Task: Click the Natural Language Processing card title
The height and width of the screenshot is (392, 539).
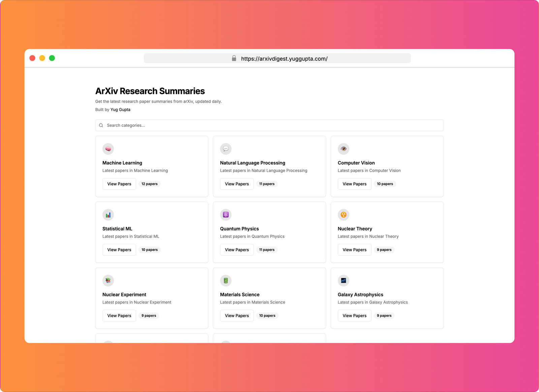Action: click(253, 163)
